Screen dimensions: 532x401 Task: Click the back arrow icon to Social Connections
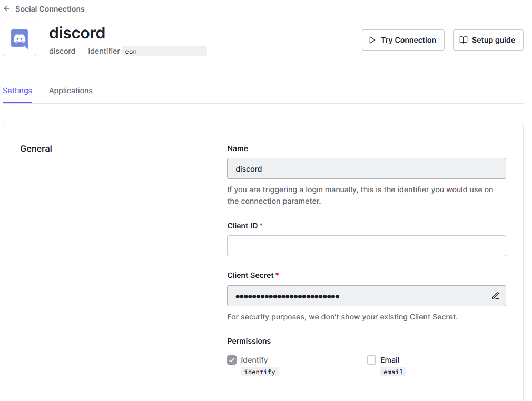click(7, 8)
